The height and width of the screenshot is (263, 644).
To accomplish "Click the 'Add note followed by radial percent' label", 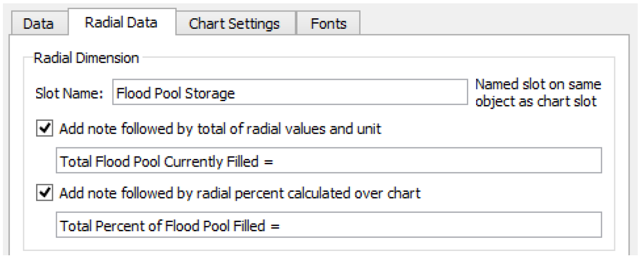I will 240,194.
